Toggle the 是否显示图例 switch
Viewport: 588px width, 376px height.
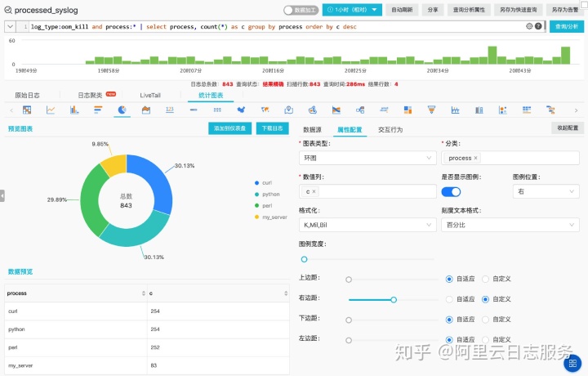pyautogui.click(x=451, y=192)
